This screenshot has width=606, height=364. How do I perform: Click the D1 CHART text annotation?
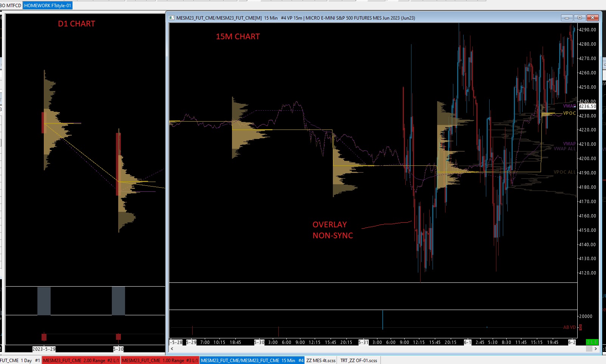77,24
